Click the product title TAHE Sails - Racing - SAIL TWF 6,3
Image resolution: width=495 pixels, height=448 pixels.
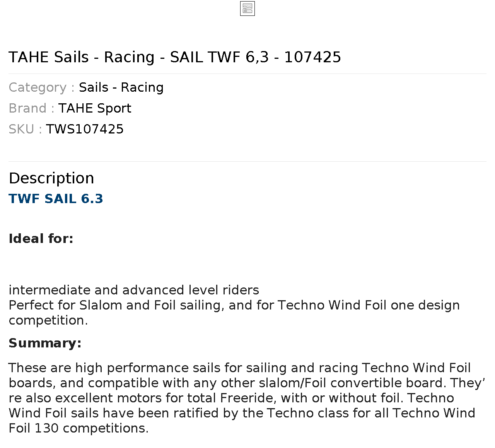pos(175,57)
